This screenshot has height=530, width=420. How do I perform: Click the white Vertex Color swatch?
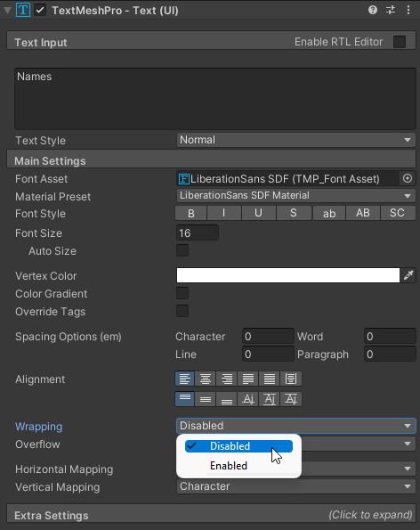click(x=288, y=275)
